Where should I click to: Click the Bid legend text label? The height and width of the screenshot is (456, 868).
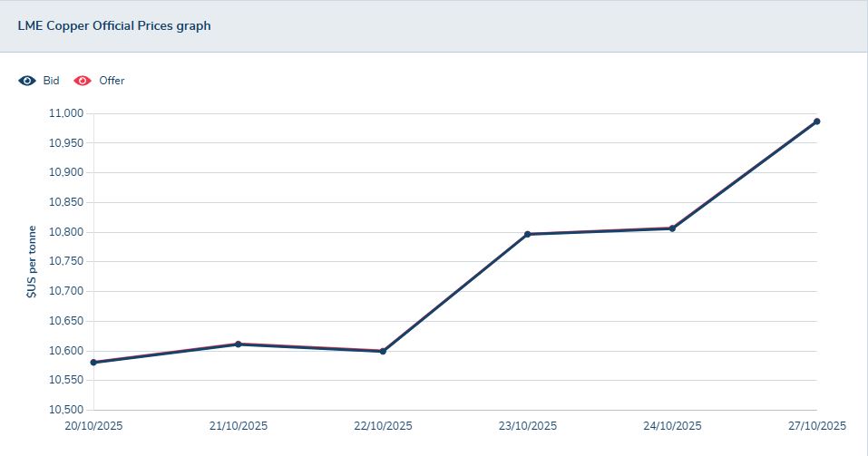pyautogui.click(x=51, y=81)
